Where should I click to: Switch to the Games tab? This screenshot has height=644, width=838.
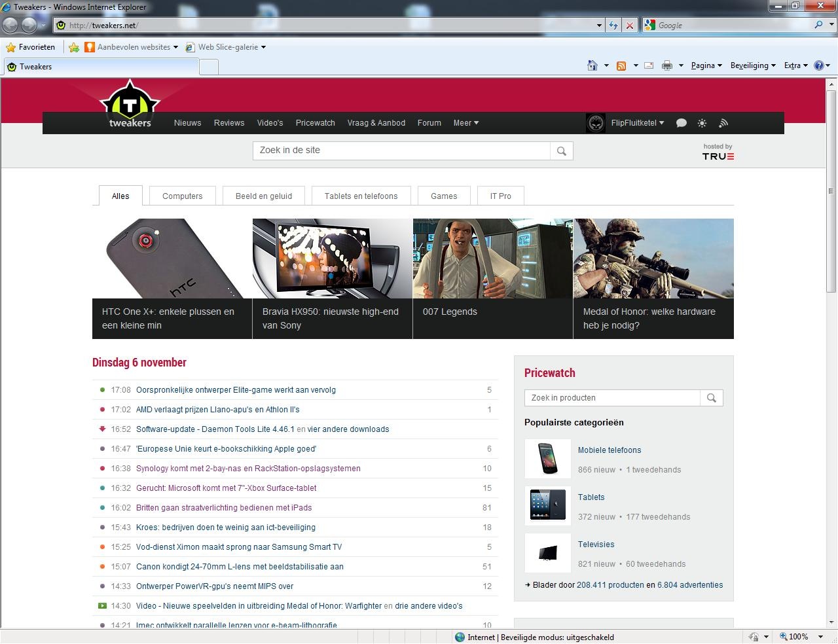click(444, 196)
